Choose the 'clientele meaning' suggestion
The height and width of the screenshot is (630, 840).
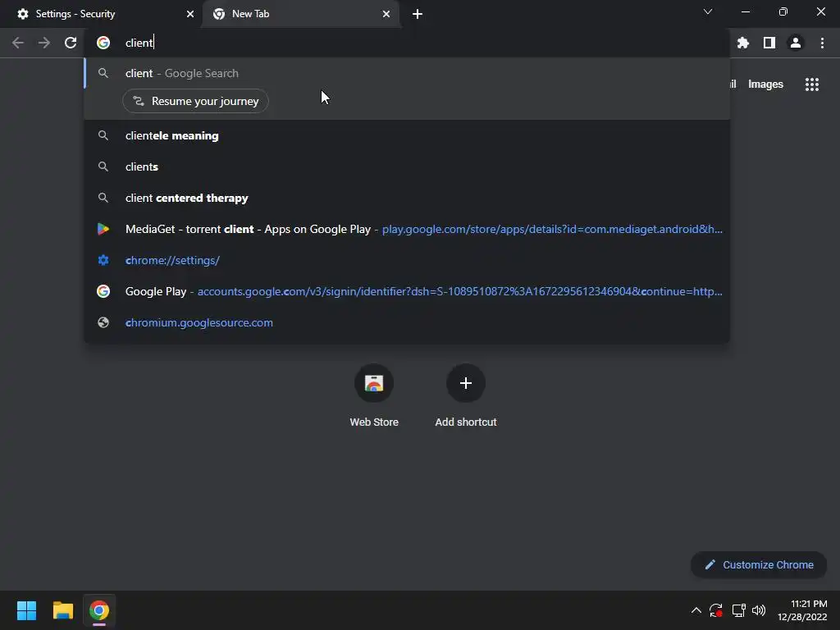[x=407, y=136]
